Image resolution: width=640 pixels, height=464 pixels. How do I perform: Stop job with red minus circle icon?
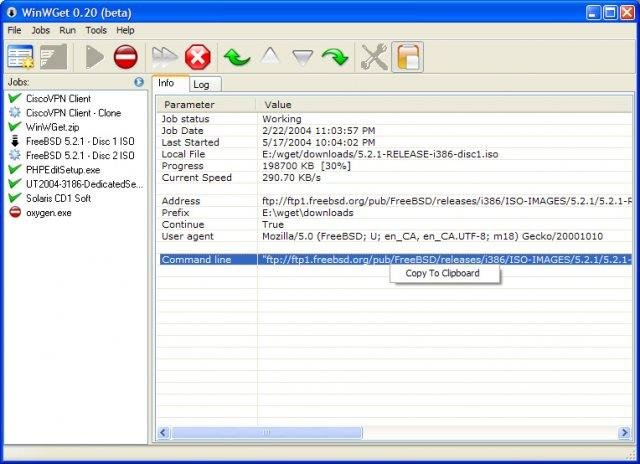point(126,57)
